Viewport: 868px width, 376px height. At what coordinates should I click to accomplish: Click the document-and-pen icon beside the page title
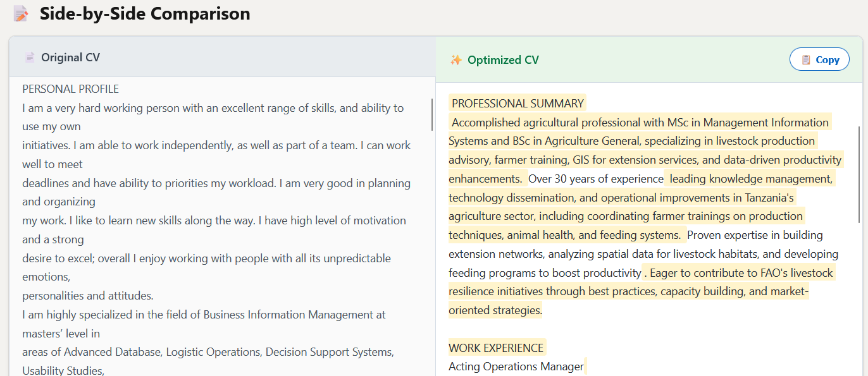click(x=21, y=13)
